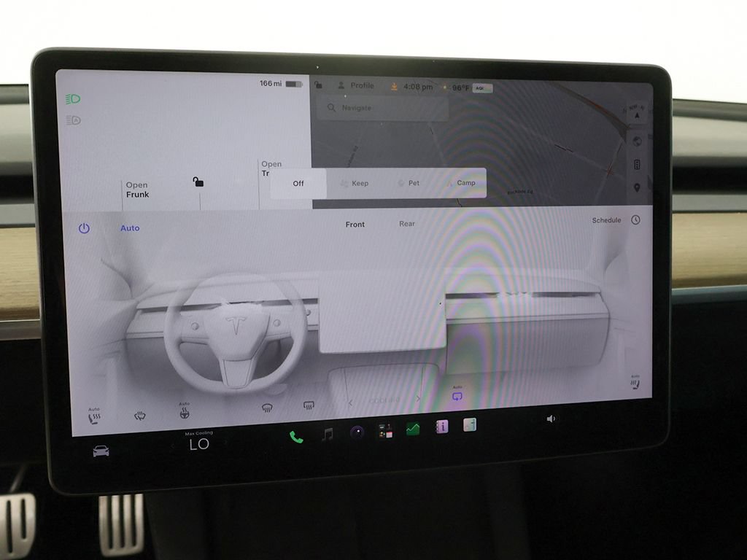Image resolution: width=747 pixels, height=560 pixels.
Task: Tap the battery level icon
Action: pyautogui.click(x=293, y=85)
